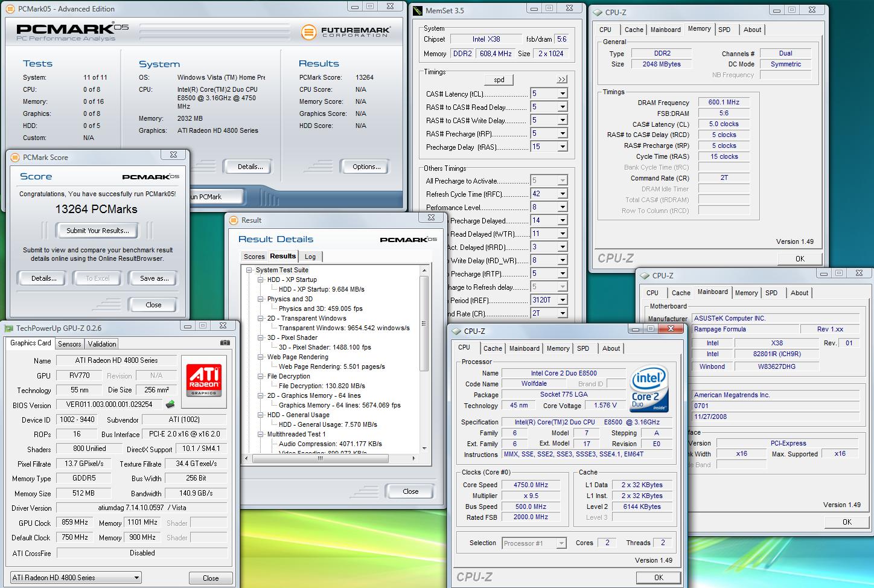Select Mainboard tab in CPU-Z Memory window
The width and height of the screenshot is (874, 588).
point(666,30)
